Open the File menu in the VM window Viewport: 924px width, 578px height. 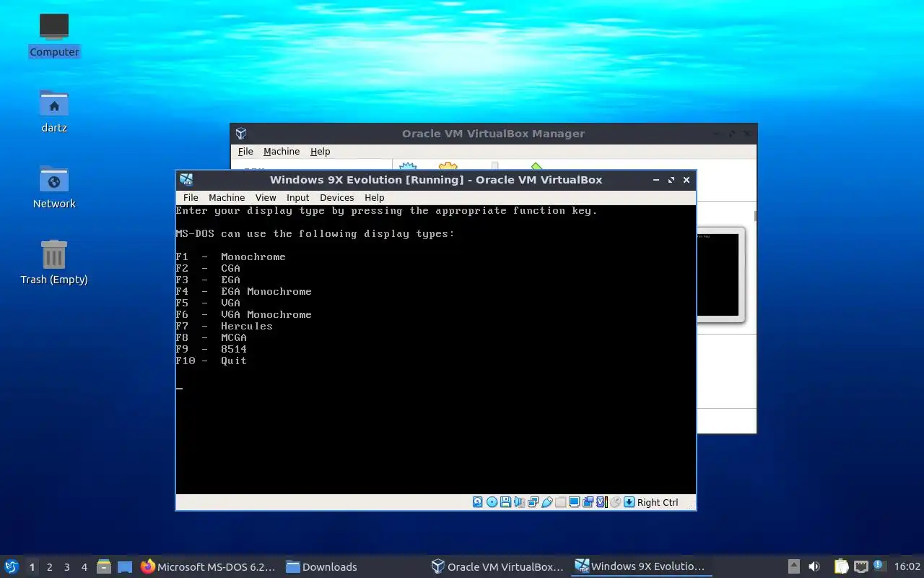(191, 197)
